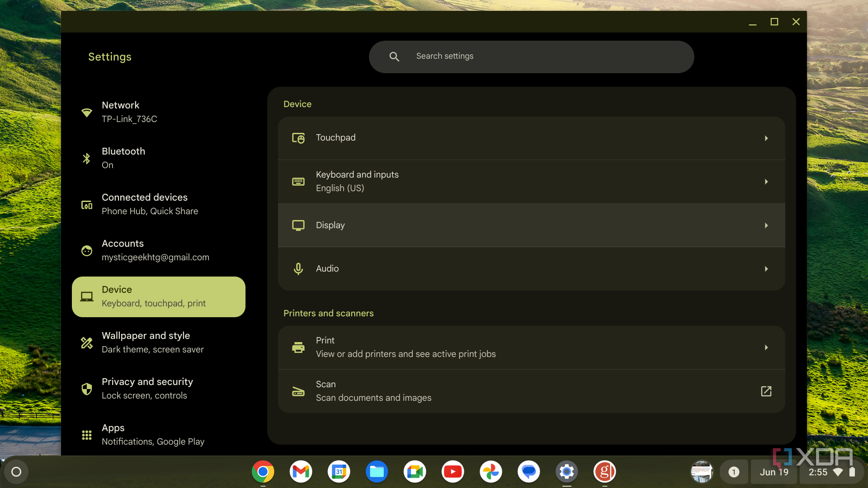The image size is (868, 488).
Task: Open Privacy and security section
Action: click(x=159, y=389)
